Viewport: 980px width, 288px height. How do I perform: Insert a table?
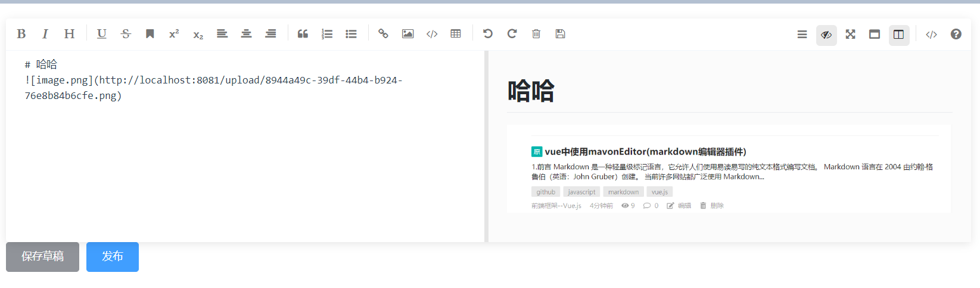coord(456,34)
